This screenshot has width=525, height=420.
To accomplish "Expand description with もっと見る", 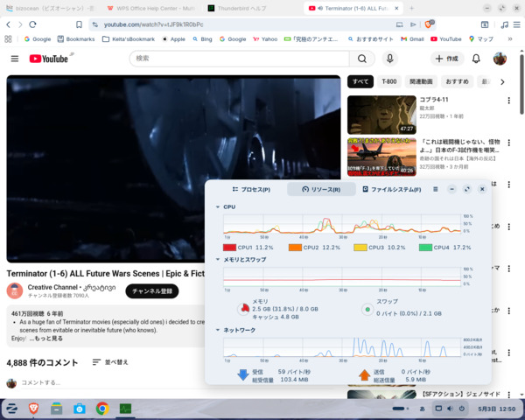I will [x=45, y=339].
